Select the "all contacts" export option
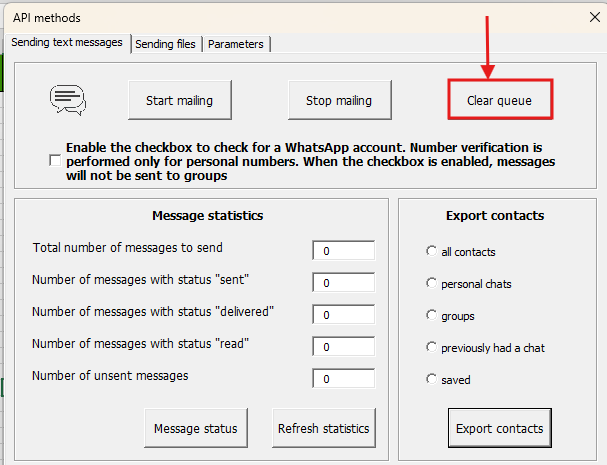This screenshot has height=465, width=607. pyautogui.click(x=431, y=251)
